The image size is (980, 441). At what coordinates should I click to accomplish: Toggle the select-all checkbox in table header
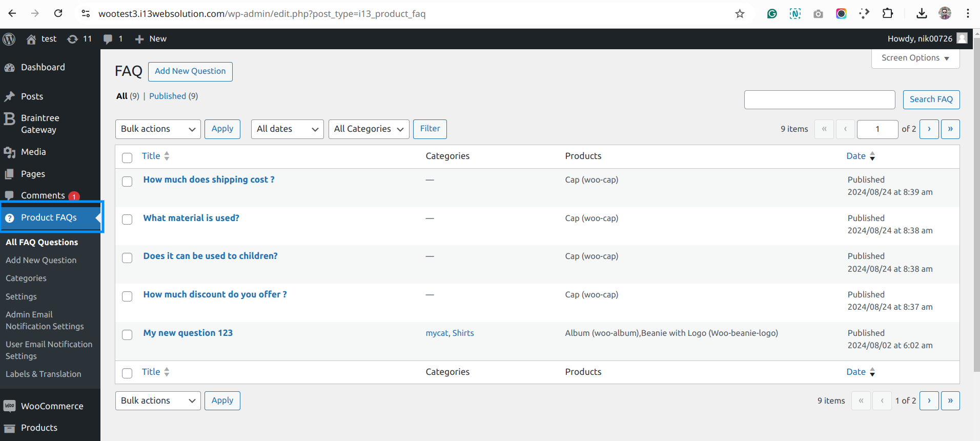(127, 157)
